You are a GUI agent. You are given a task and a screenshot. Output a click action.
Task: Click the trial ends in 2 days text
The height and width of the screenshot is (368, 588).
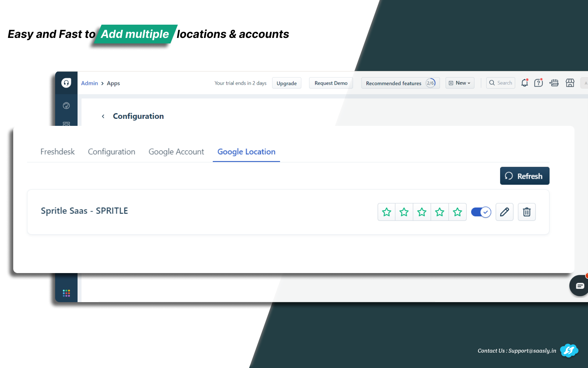[240, 83]
